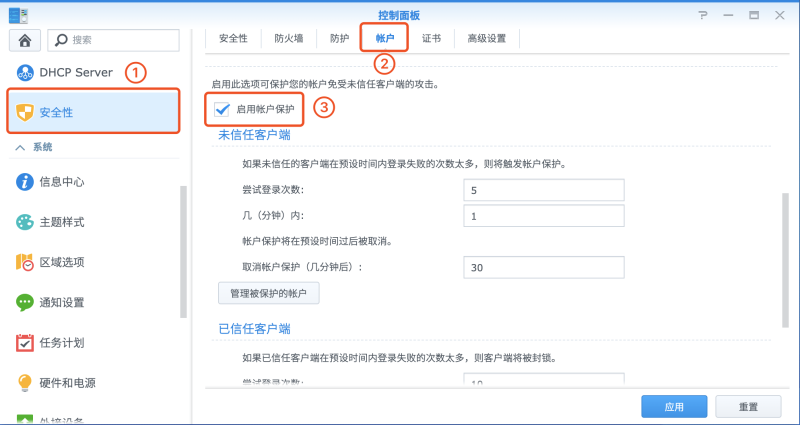Screen dimensions: 800x425
Task: Open 主题样式 palette icon
Action: pos(25,222)
